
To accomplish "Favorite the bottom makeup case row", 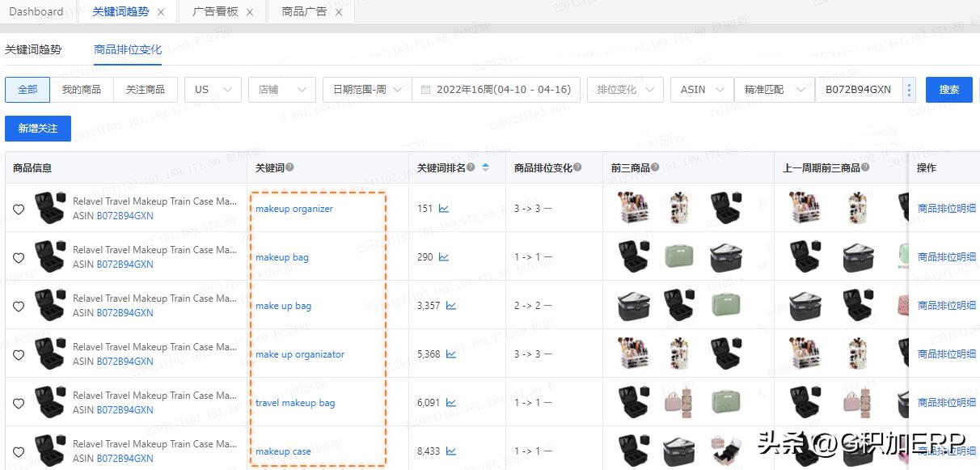I will tap(19, 451).
